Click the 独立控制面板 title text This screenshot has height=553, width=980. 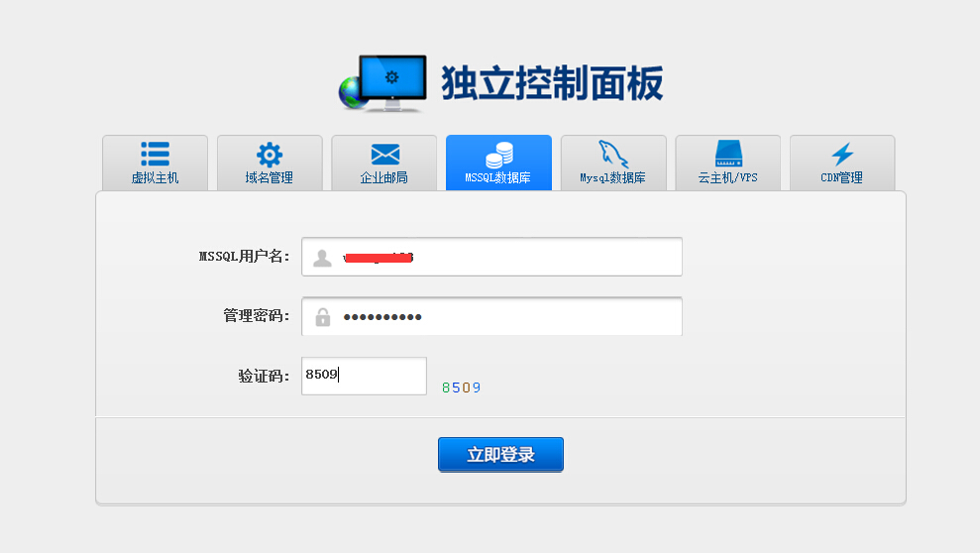pyautogui.click(x=552, y=83)
